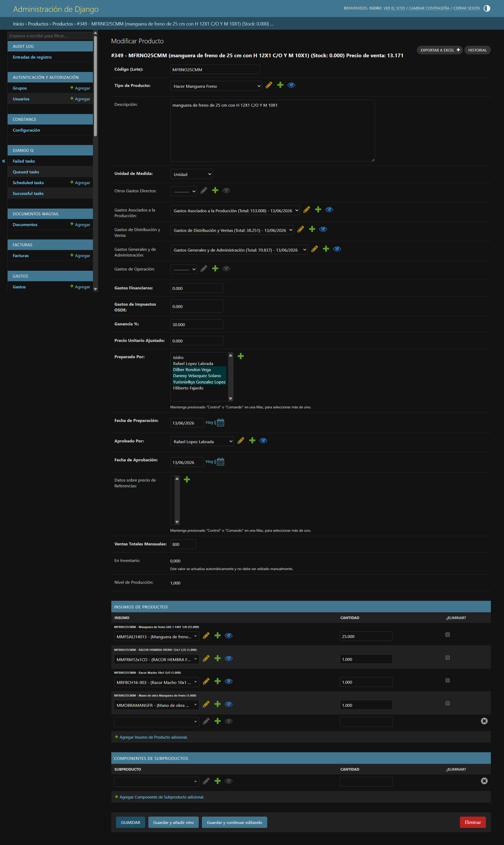
Task: Open Configuración under Constance
Action: tap(27, 130)
